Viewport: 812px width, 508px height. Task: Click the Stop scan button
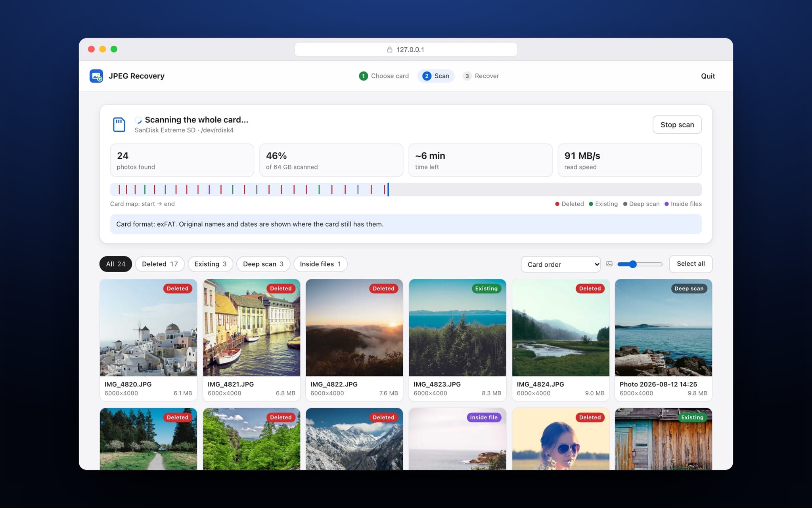[677, 125]
